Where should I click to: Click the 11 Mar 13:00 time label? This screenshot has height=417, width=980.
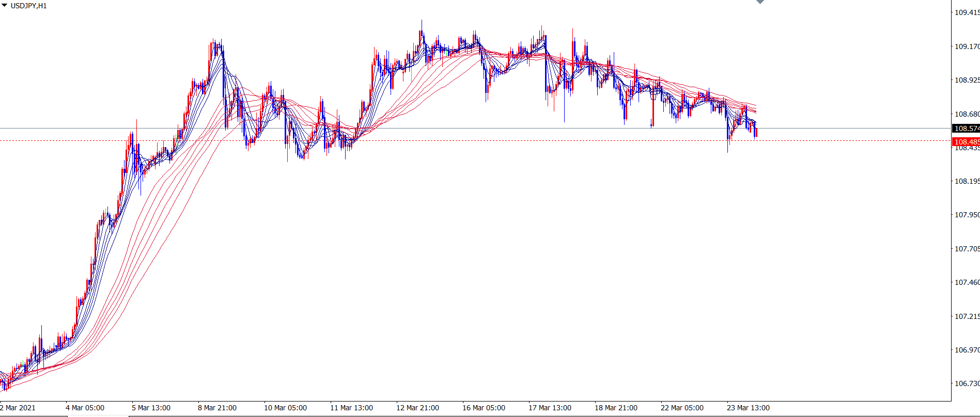(x=351, y=408)
